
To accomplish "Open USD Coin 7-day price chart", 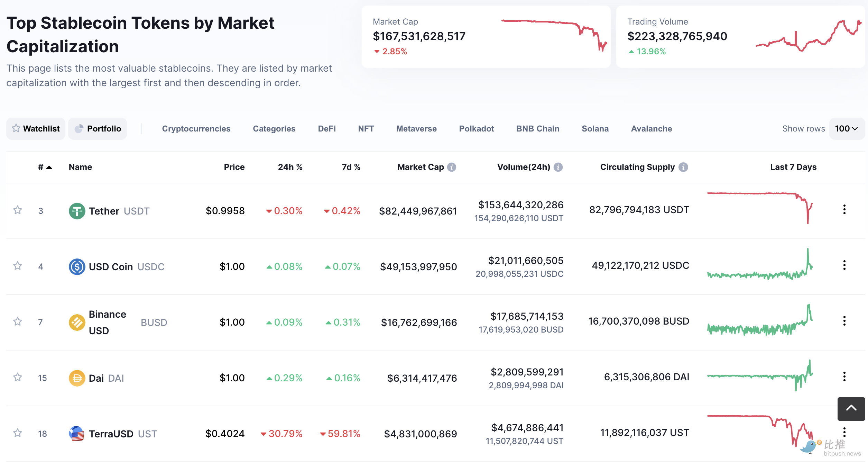I will (x=760, y=264).
